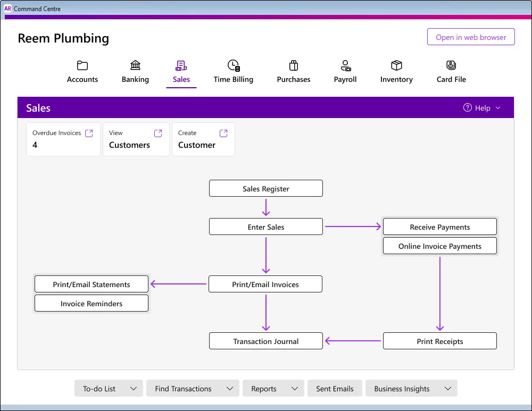Click the overdue invoices count 4
This screenshot has width=532, height=411.
[35, 145]
